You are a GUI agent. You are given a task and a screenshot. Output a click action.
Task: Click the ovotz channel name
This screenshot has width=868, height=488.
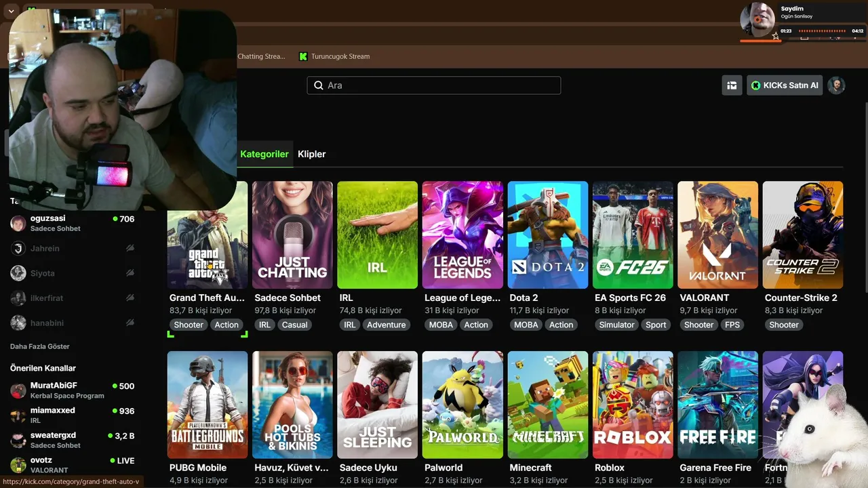tap(41, 460)
